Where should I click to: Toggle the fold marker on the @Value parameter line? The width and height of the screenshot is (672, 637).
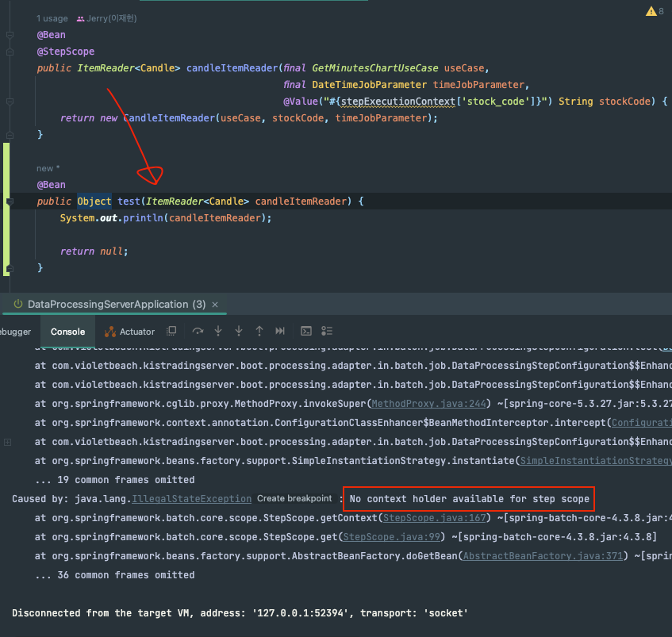[10, 102]
